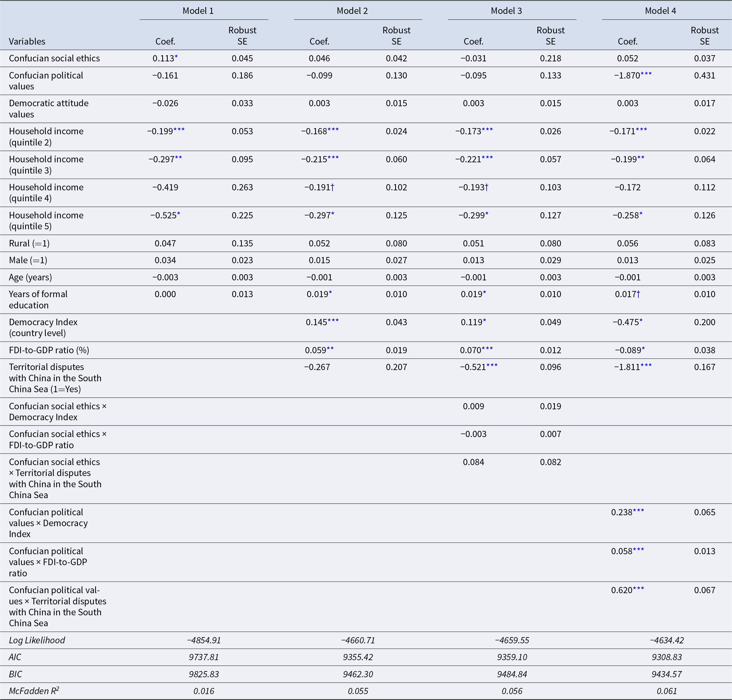The width and height of the screenshot is (732, 700).
Task: Click triple-asterisk link after 0.238 interaction coefficient
Action: [x=638, y=511]
